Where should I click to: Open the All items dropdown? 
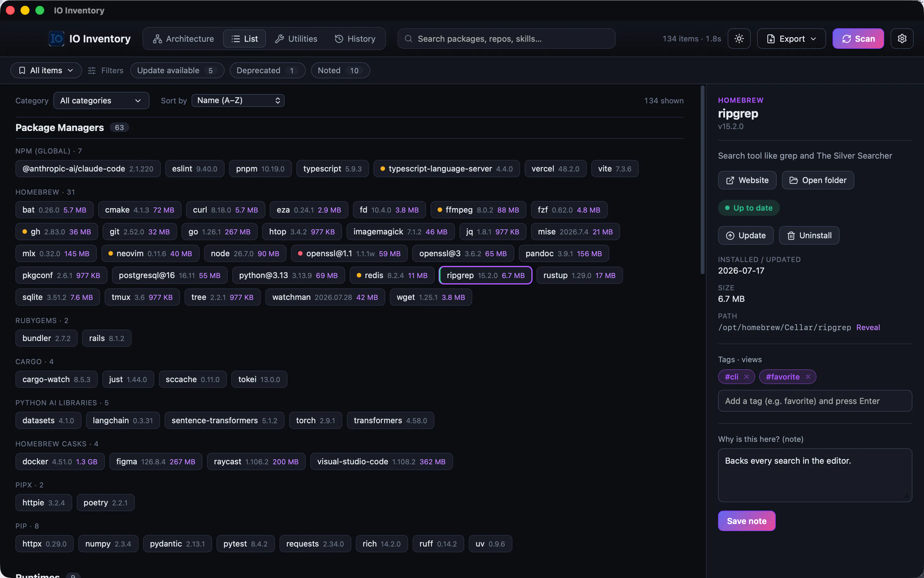click(x=46, y=70)
